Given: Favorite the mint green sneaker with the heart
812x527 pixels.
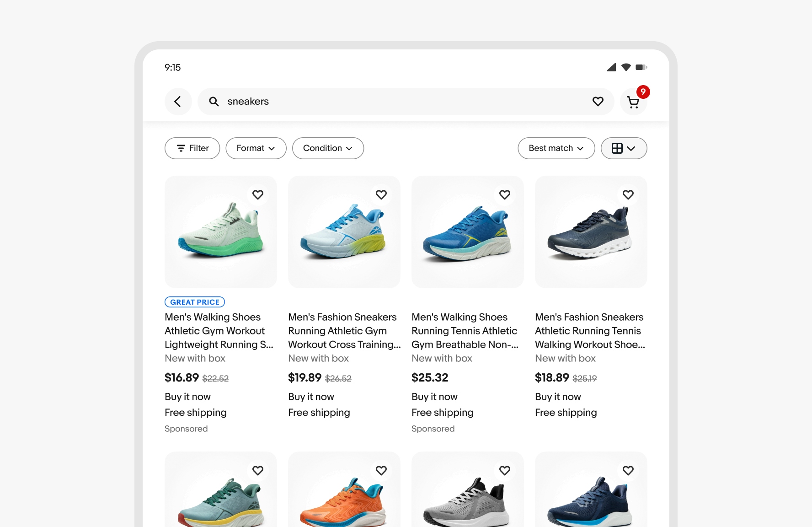Looking at the screenshot, I should pyautogui.click(x=258, y=195).
